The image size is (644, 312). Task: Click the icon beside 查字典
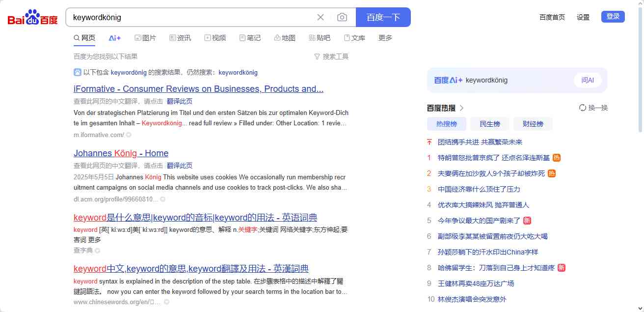point(97,251)
